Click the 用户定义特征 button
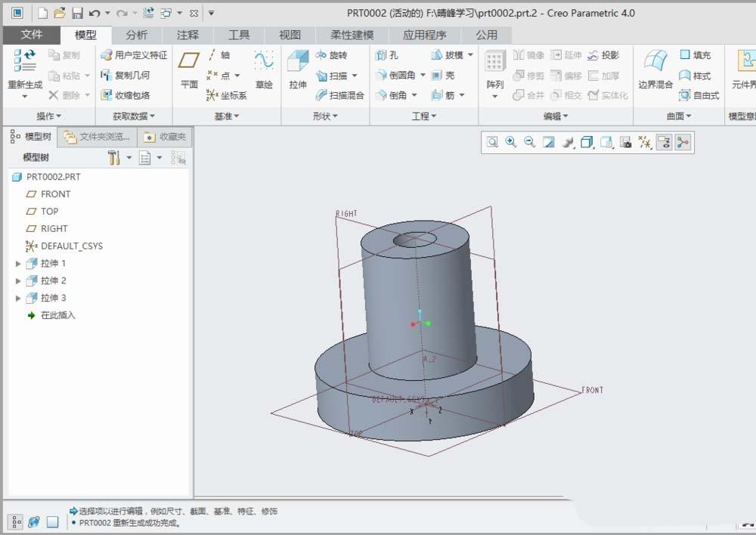This screenshot has width=756, height=535. [x=134, y=55]
